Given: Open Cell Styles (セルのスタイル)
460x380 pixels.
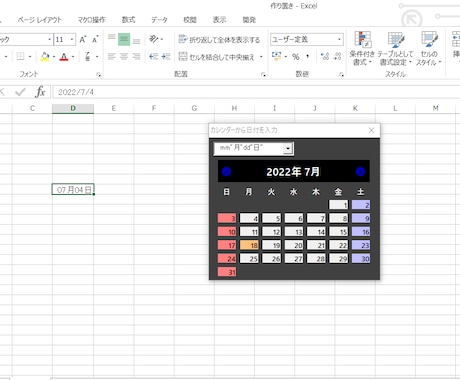Looking at the screenshot, I should [x=429, y=49].
